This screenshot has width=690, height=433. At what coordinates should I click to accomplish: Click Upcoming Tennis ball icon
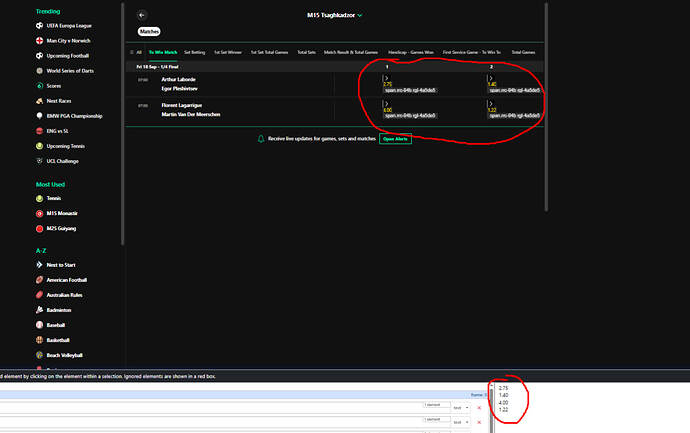pos(39,146)
